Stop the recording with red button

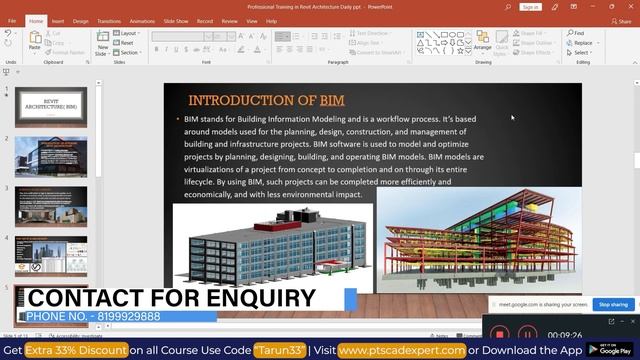click(x=500, y=334)
